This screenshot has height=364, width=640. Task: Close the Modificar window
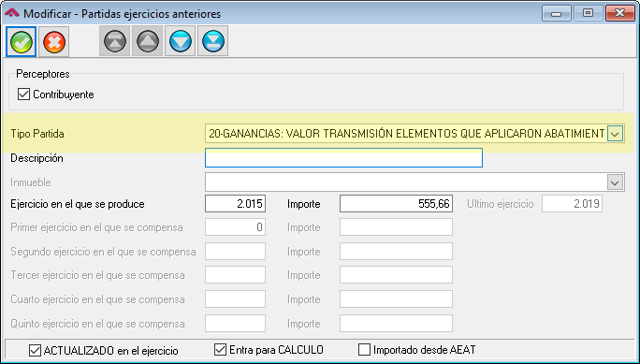619,13
